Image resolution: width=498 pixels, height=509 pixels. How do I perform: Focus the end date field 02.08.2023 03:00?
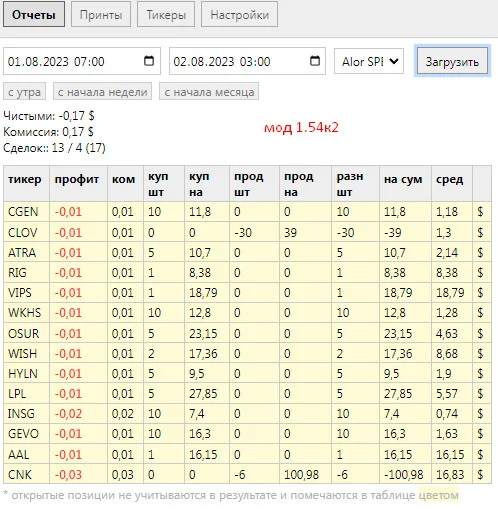click(247, 61)
